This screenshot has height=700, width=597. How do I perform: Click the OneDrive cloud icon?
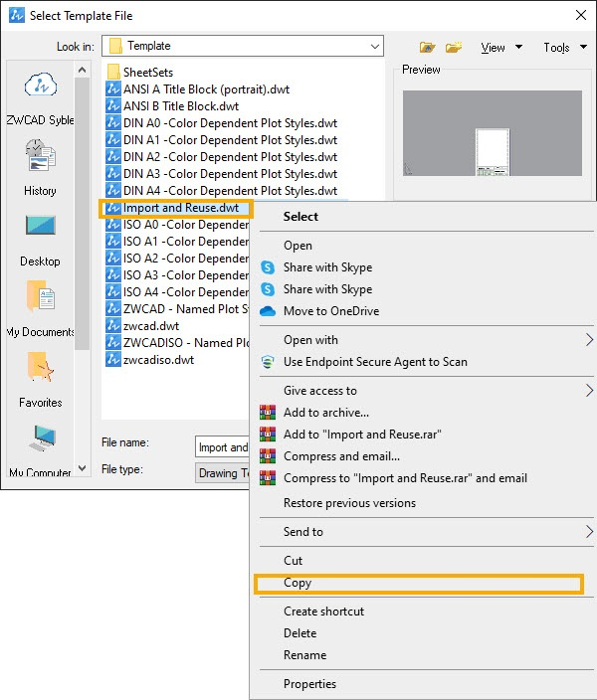268,310
